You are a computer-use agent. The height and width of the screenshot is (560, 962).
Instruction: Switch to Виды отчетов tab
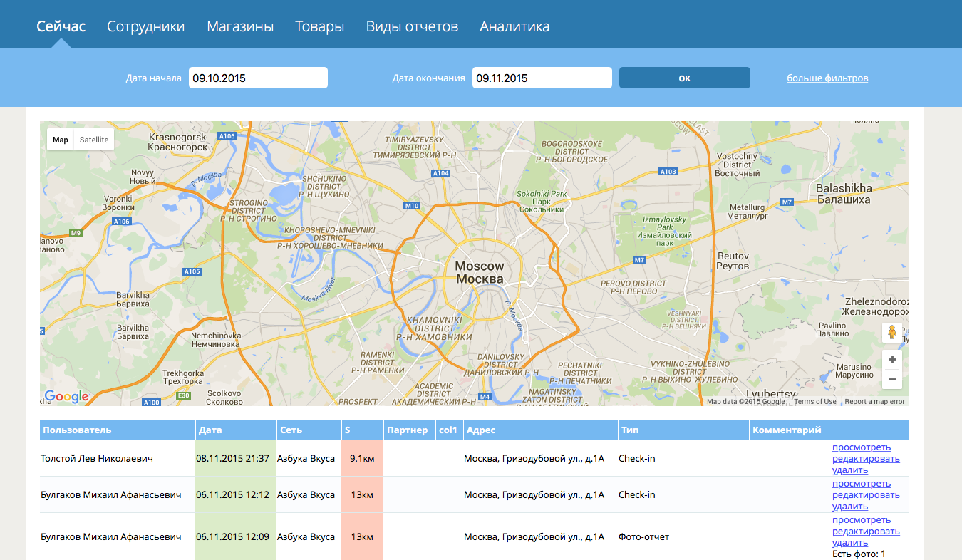(412, 26)
